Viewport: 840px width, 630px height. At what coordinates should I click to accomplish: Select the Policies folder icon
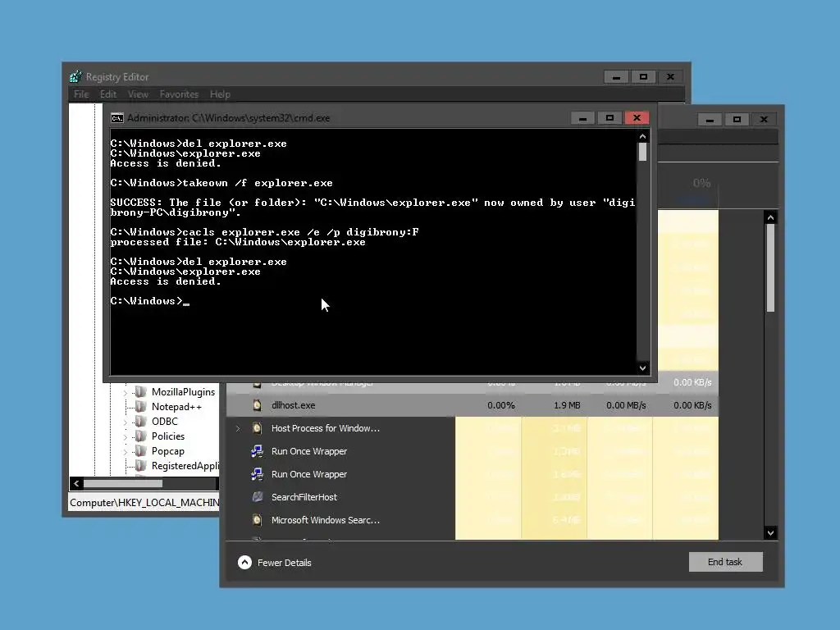pyautogui.click(x=140, y=436)
